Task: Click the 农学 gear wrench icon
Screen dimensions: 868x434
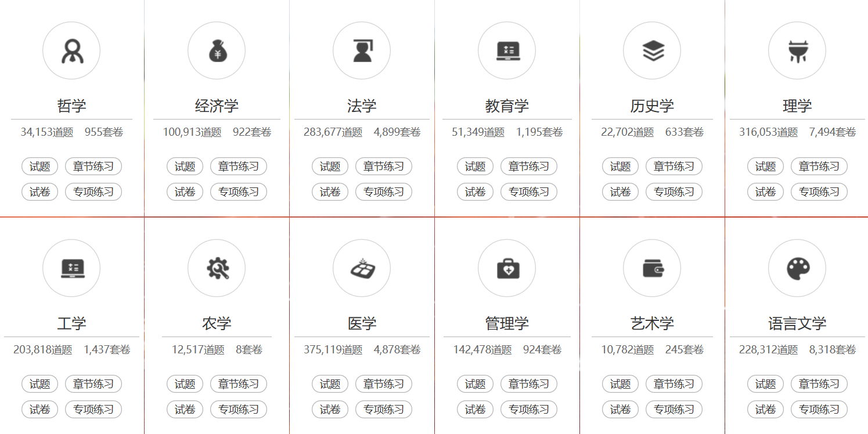Action: click(x=217, y=269)
